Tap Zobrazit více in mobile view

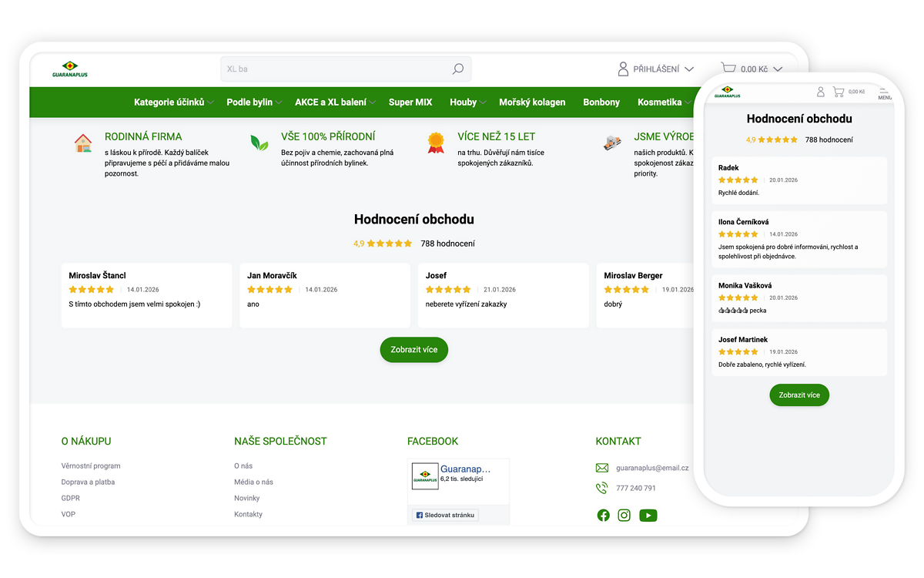click(799, 395)
